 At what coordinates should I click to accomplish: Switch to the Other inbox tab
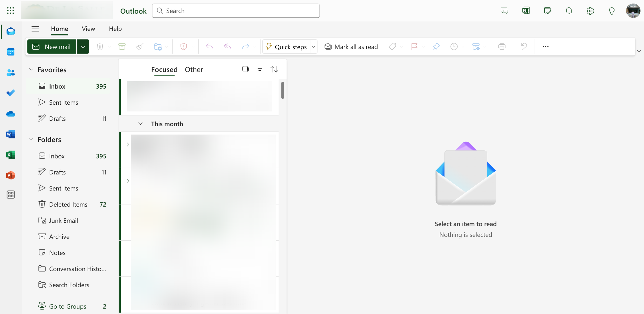pos(194,69)
